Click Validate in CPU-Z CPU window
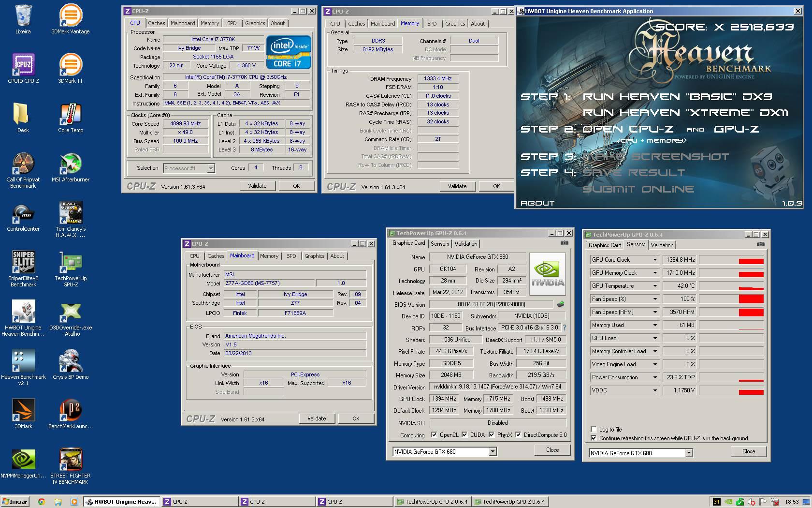This screenshot has height=508, width=812. point(257,186)
